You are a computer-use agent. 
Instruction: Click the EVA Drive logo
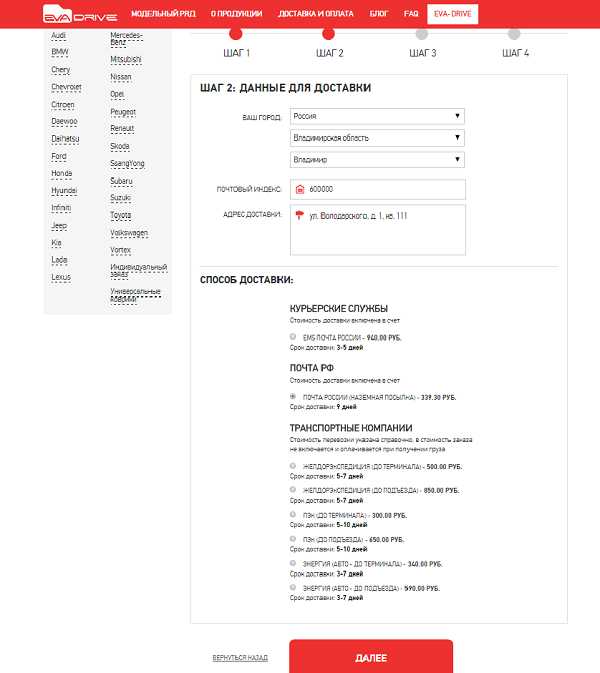tap(79, 15)
